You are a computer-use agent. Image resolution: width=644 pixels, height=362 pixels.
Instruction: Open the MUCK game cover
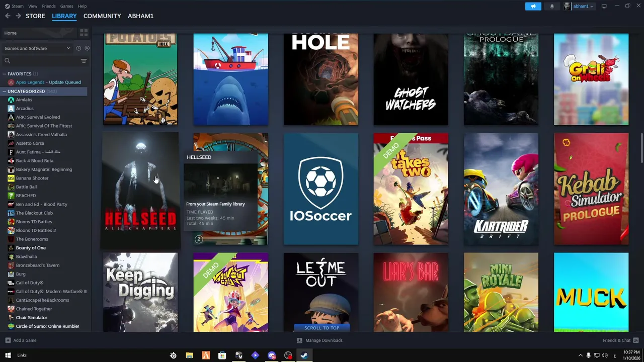tap(591, 293)
